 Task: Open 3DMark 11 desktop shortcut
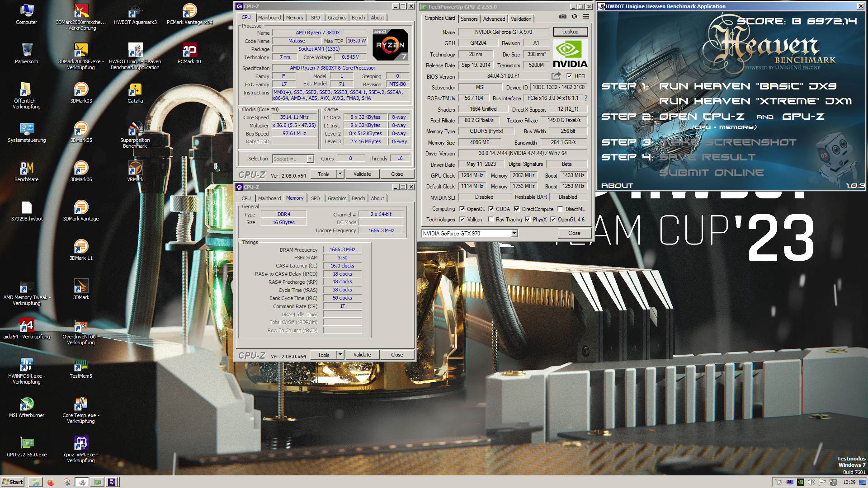pos(81,250)
